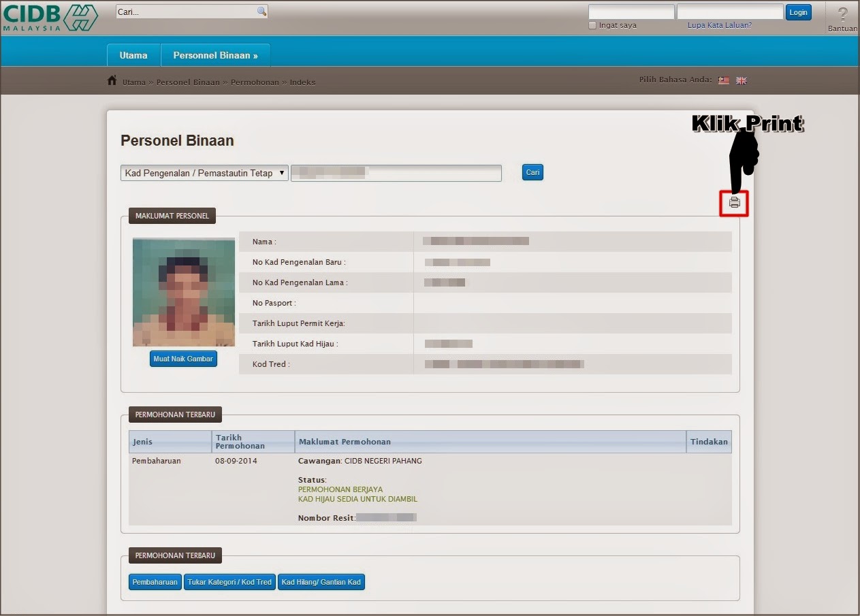
Task: Toggle the Ingat saya checkbox
Action: coord(592,25)
